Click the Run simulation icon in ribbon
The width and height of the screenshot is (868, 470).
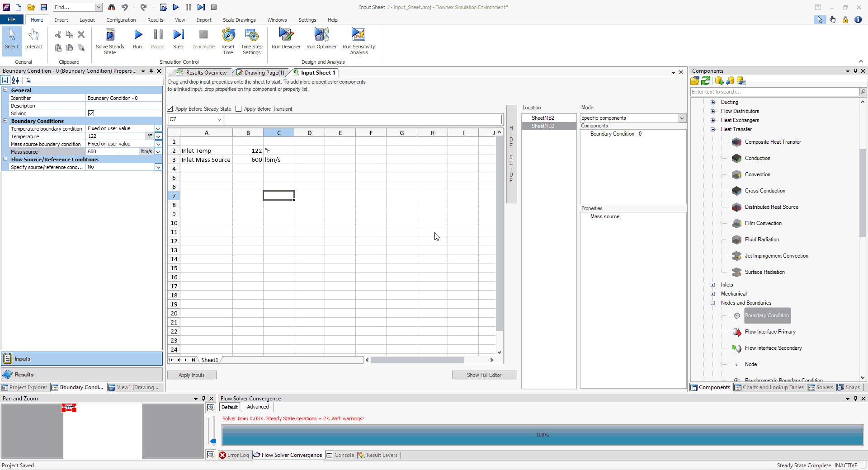point(137,35)
